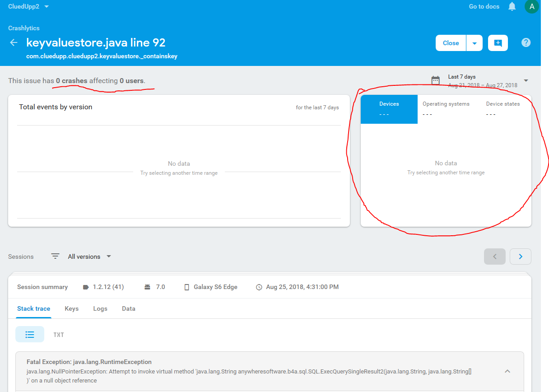
Task: Select the Devices tab
Action: pos(389,109)
